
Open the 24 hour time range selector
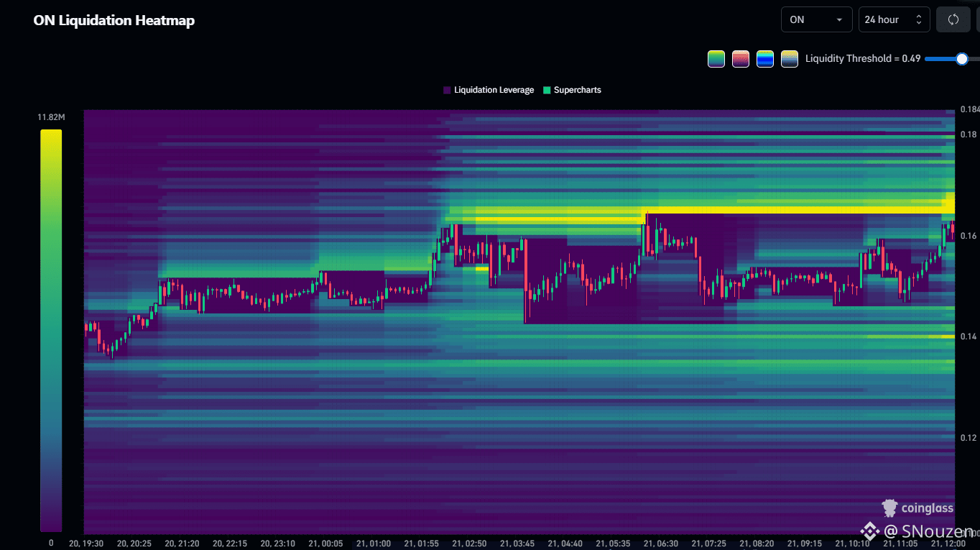coord(894,19)
